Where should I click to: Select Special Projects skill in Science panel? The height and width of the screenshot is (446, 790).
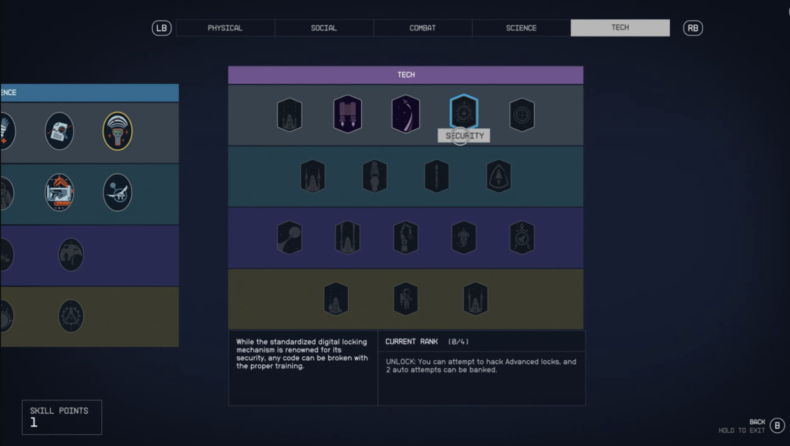point(71,316)
